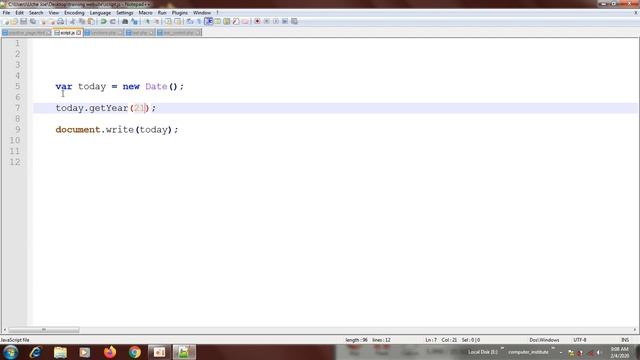
Task: Launch Google Chrome from the taskbar
Action: point(135,352)
